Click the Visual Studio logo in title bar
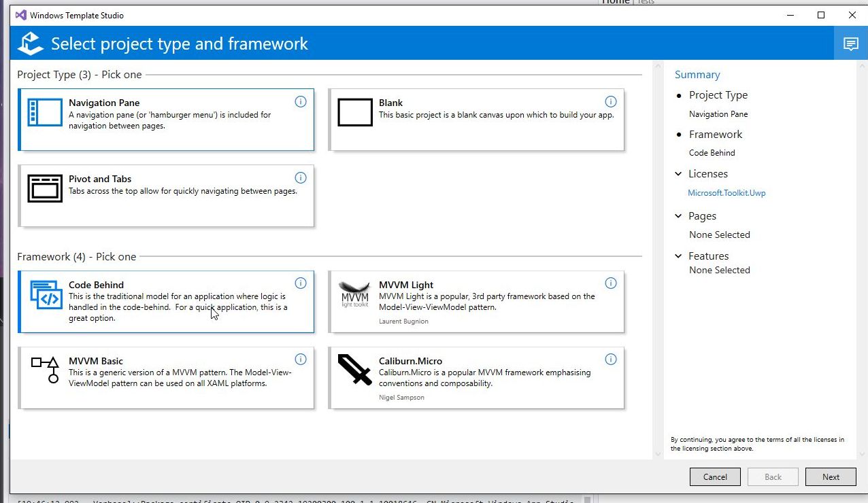 click(20, 15)
